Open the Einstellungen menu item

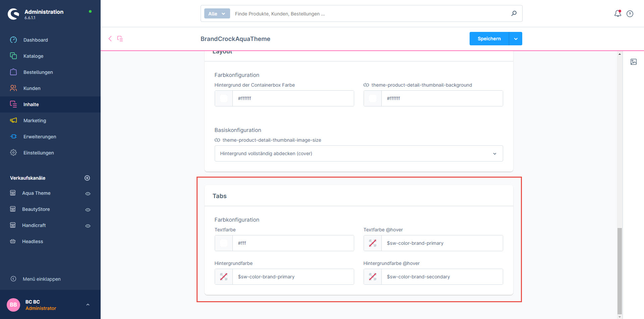[39, 153]
